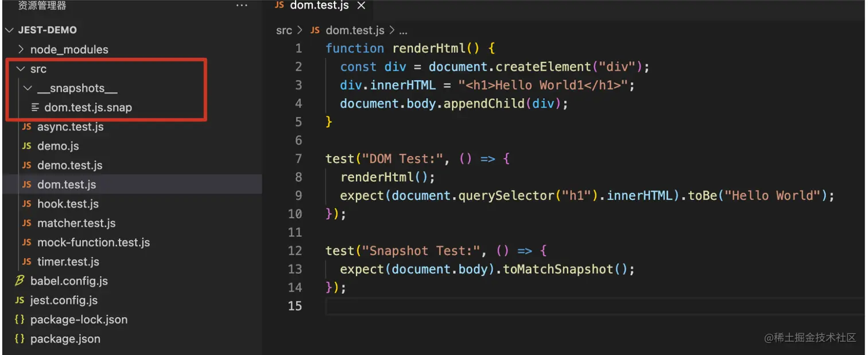Click the snap file icon beside dom.test.js.snap
This screenshot has width=868, height=355.
click(36, 107)
